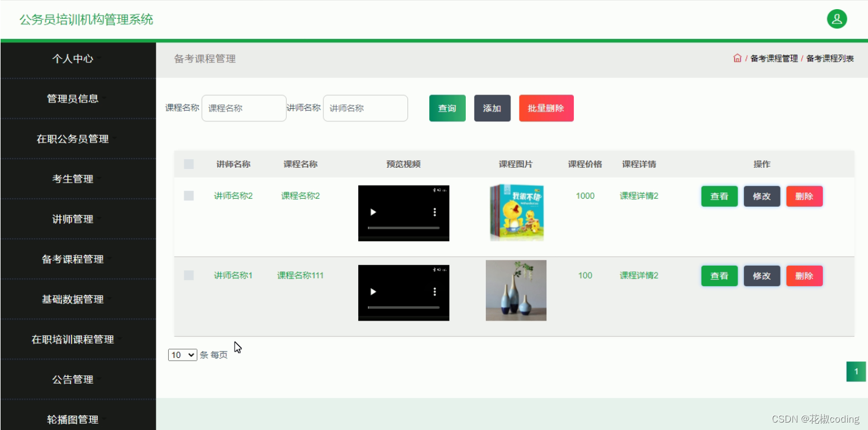This screenshot has height=430, width=868.
Task: Check the row checkbox for 讲师名称1
Action: [x=189, y=275]
